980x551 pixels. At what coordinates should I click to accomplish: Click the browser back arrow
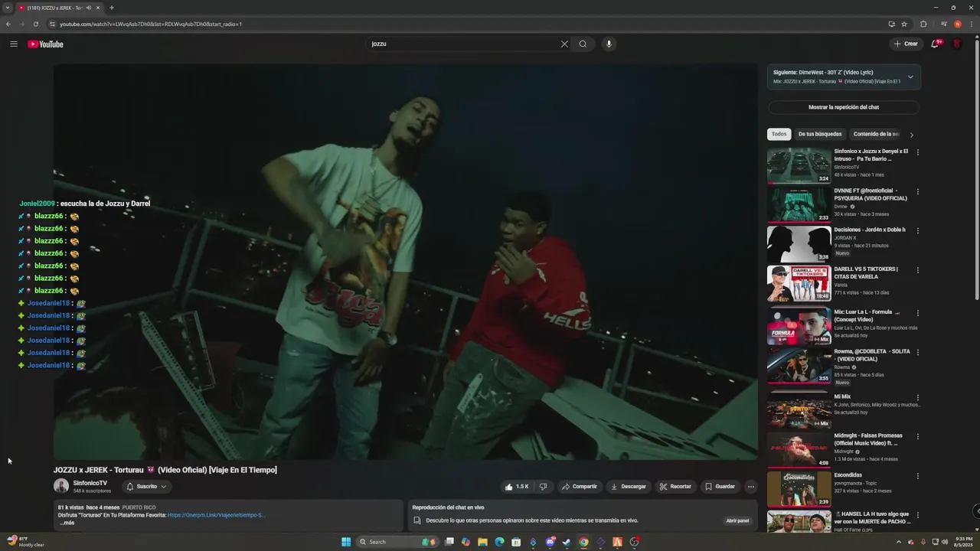coord(8,24)
